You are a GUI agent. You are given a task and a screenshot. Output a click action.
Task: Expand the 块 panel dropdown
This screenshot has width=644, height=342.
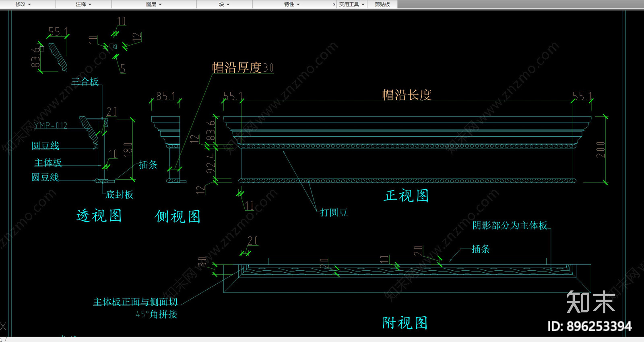pos(224,4)
